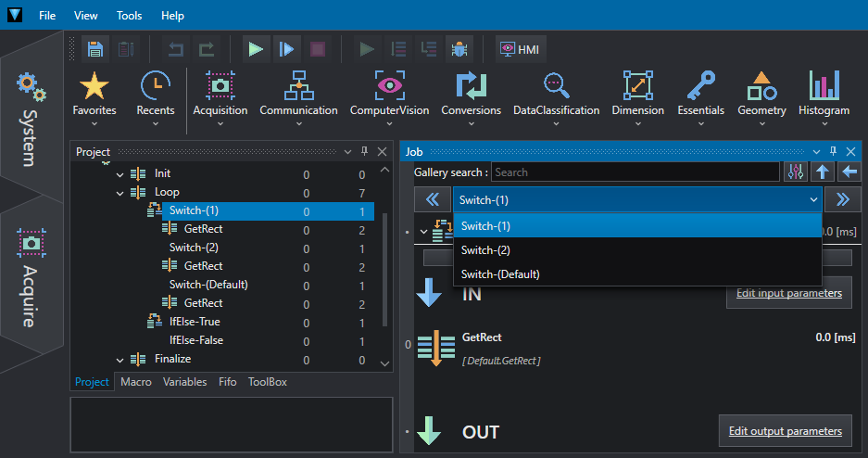Collapse the Init tree node

point(120,174)
